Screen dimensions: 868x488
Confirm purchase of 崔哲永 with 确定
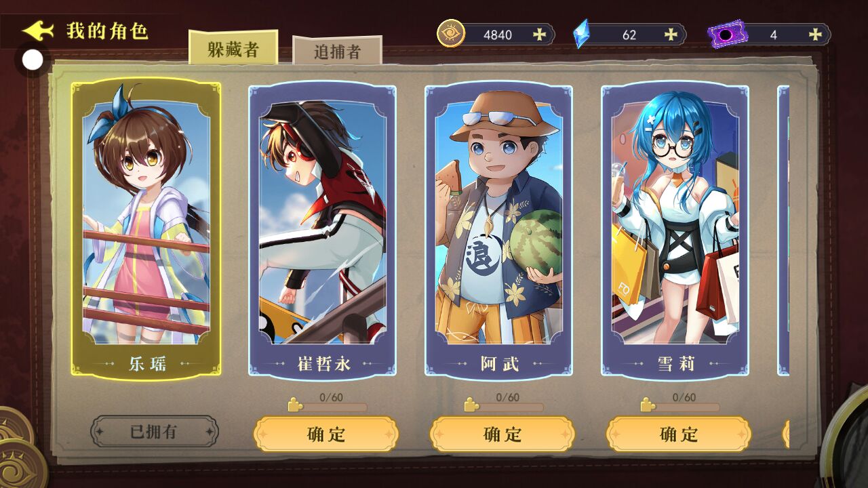coord(326,434)
